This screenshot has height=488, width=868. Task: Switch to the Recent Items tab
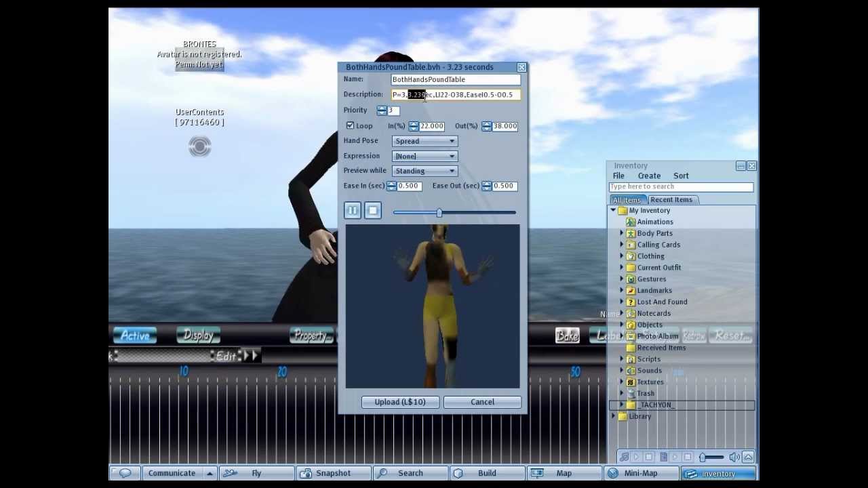[x=671, y=199]
